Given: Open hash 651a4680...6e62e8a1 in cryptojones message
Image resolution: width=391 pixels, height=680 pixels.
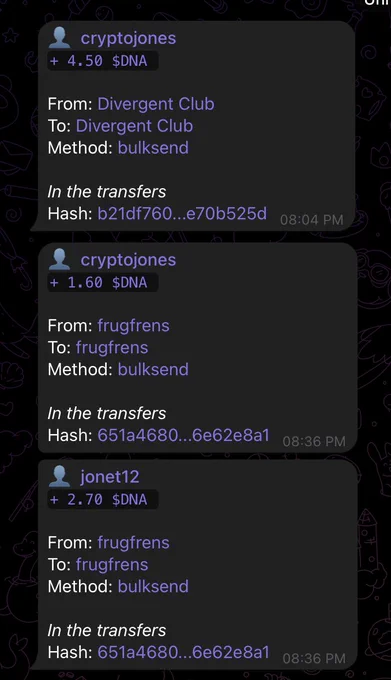Looking at the screenshot, I should pos(183,435).
